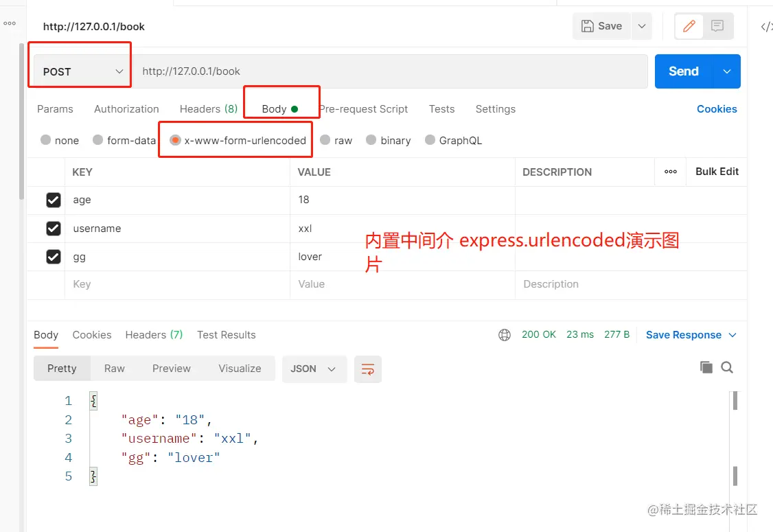Click the request title http://127.0.0.1/book
This screenshot has width=773, height=532.
[x=93, y=27]
